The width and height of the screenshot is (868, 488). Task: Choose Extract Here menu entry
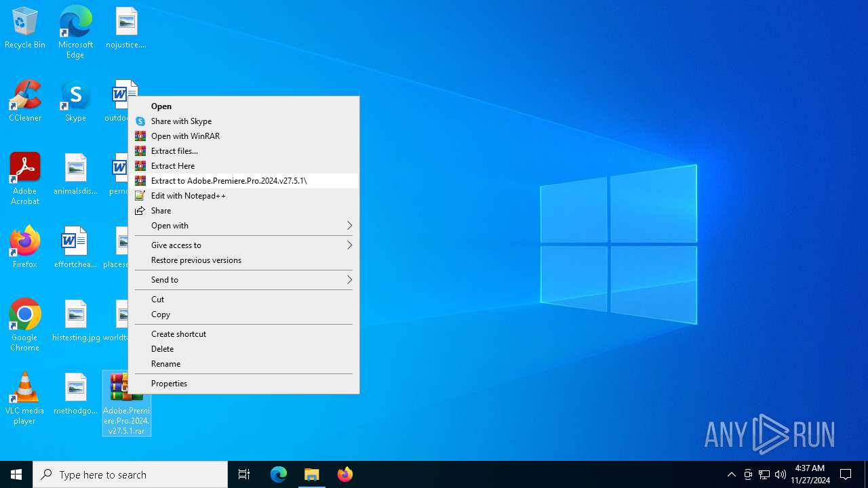(243, 166)
